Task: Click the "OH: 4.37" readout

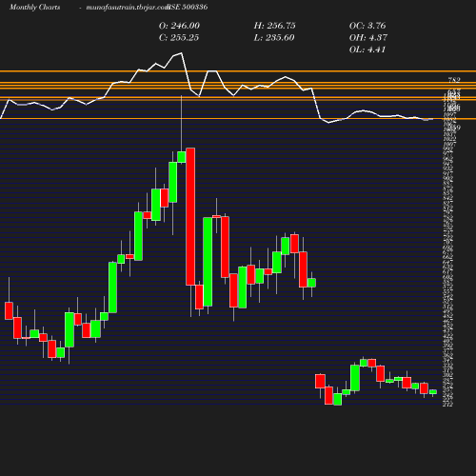Action: [368, 38]
